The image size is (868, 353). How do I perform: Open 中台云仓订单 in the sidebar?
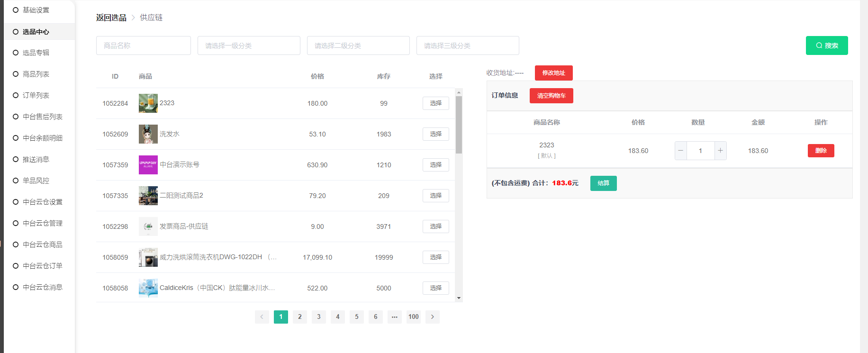(43, 266)
